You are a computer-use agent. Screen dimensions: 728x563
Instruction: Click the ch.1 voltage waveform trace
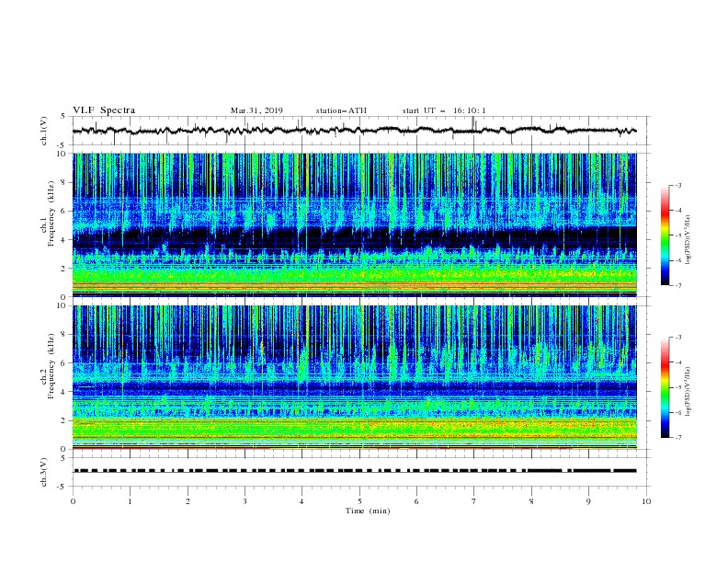[354, 131]
